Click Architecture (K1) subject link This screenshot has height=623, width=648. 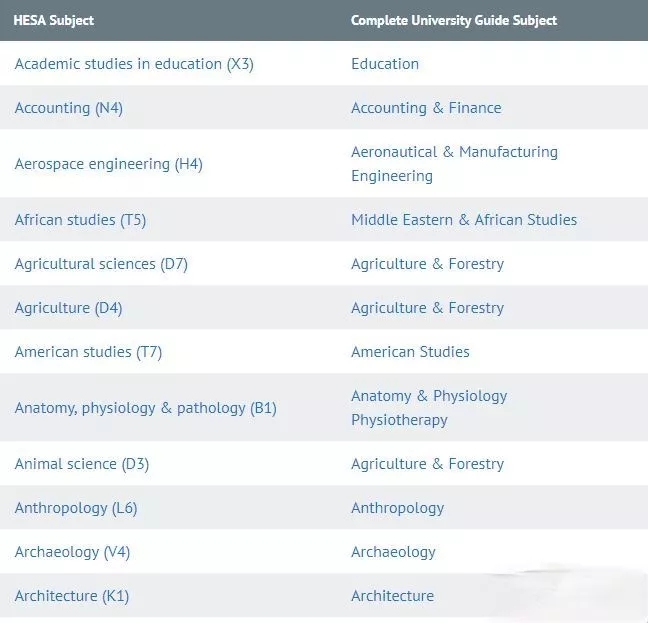click(72, 596)
